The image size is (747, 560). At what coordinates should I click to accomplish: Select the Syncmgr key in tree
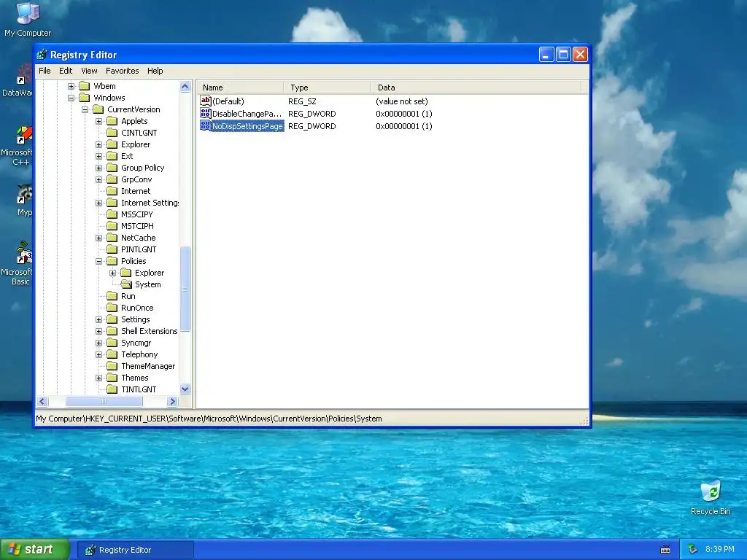tap(136, 343)
